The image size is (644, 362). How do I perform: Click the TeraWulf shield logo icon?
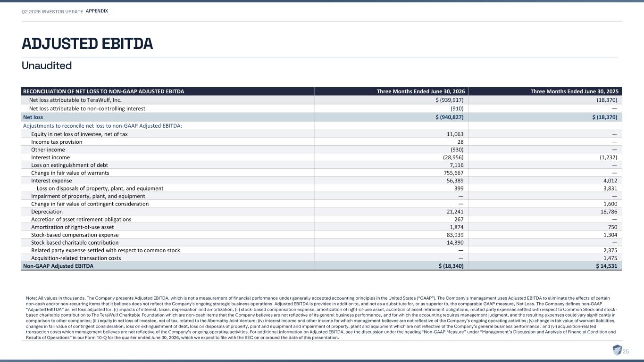pyautogui.click(x=617, y=350)
